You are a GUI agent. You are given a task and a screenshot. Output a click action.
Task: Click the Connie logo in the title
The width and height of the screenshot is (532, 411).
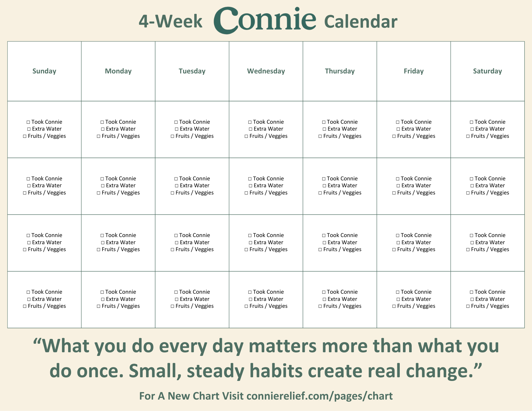[x=265, y=21]
